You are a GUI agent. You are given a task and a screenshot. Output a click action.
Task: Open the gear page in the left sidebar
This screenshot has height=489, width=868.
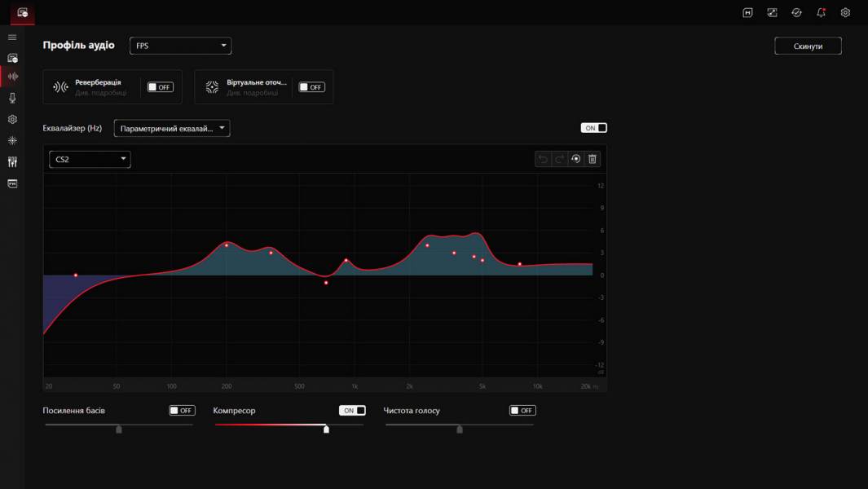coord(12,119)
